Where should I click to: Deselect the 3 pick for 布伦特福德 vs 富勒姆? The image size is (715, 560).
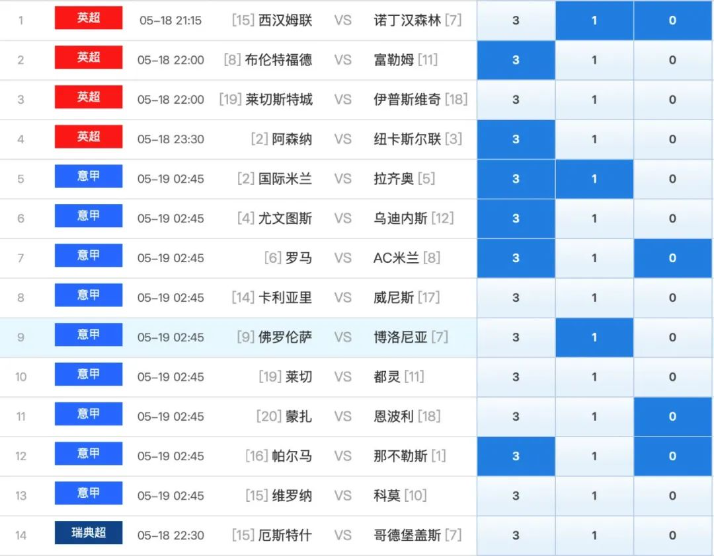pyautogui.click(x=516, y=60)
